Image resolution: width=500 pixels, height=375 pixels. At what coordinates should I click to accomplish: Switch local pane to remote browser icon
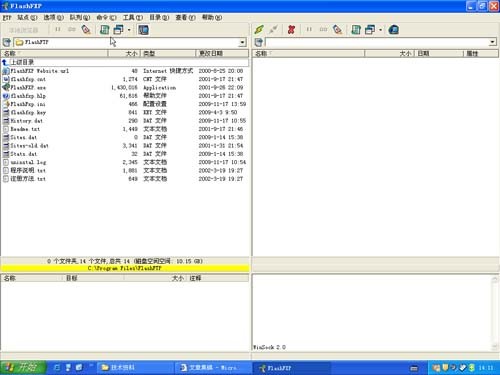tap(143, 30)
